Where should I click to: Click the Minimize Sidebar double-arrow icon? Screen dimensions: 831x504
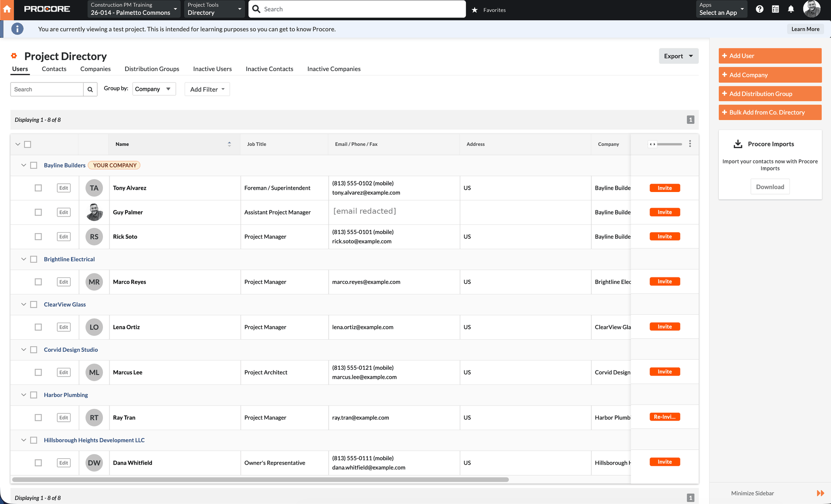click(820, 493)
